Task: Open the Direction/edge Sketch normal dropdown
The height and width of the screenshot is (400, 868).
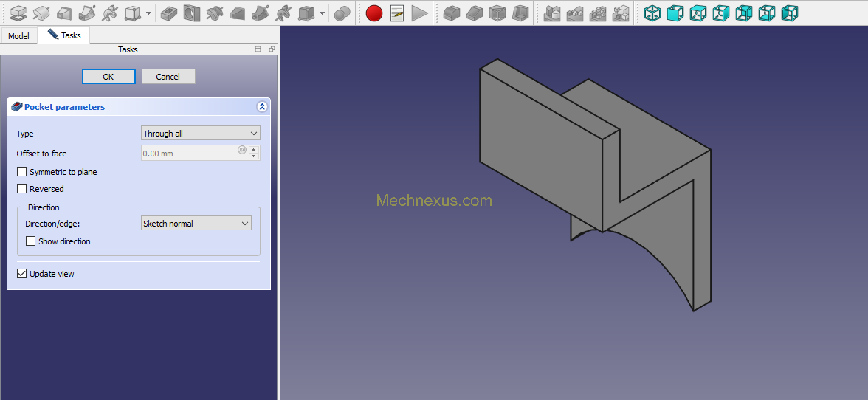Action: coord(196,224)
